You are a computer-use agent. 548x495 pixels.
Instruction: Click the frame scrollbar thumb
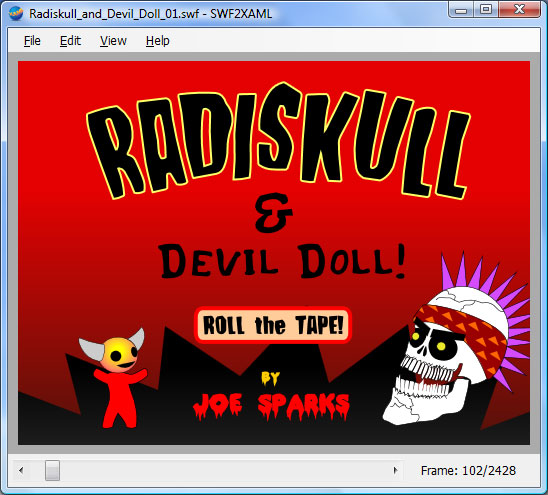52,470
